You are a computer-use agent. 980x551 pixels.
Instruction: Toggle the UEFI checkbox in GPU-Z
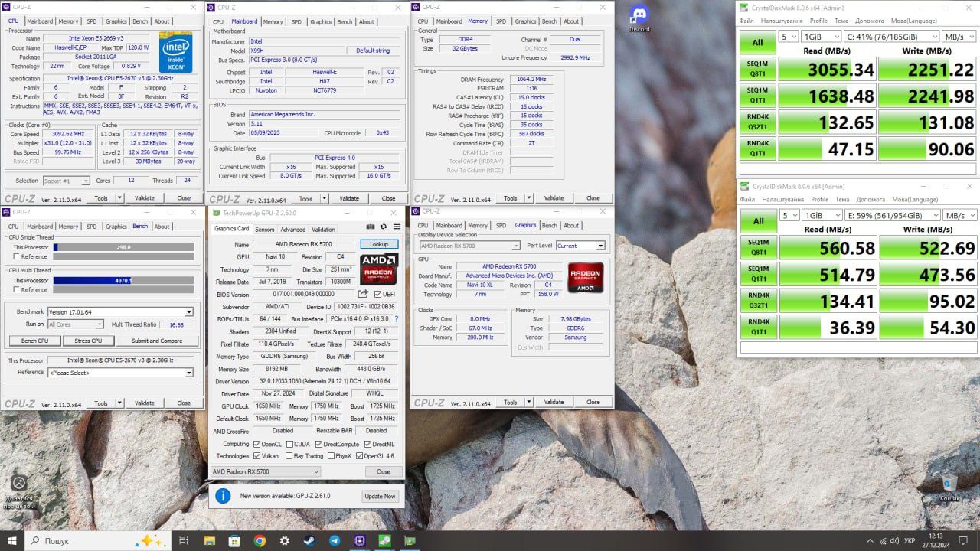click(378, 294)
